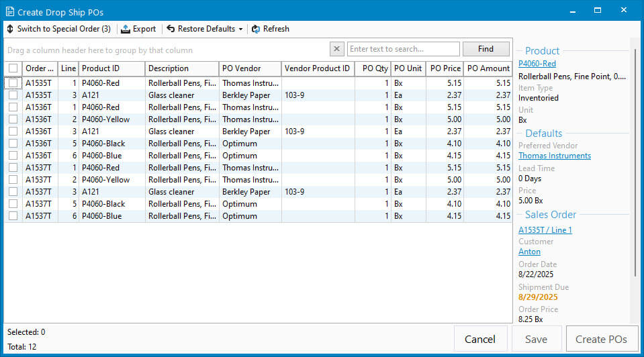Open the Restore Defaults dropdown arrow
644x357 pixels.
pos(240,29)
